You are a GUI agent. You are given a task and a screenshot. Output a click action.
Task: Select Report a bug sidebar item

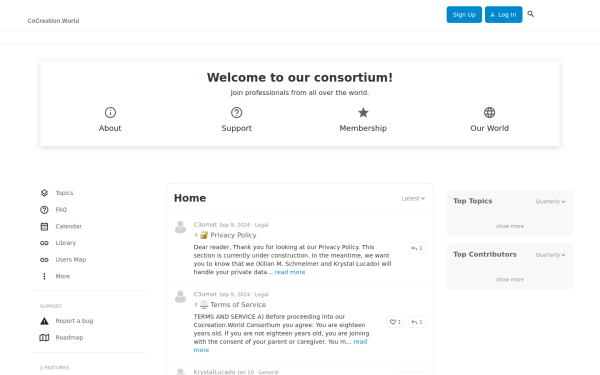(x=74, y=321)
